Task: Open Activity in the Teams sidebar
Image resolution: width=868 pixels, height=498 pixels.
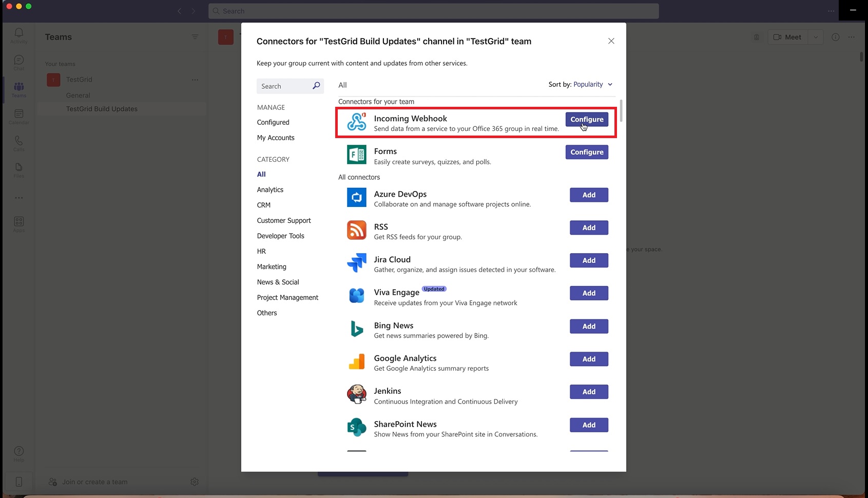Action: coord(19,35)
